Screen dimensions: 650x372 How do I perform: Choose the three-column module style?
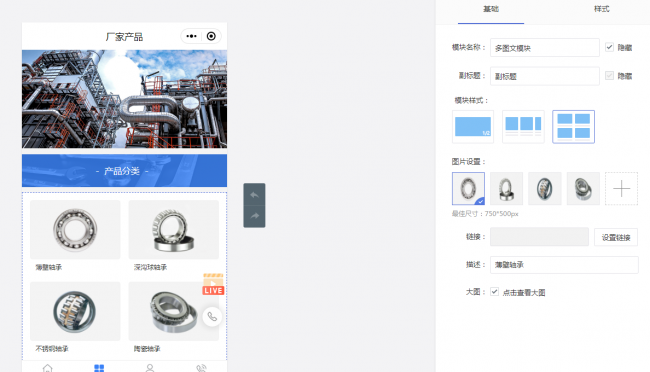(523, 127)
